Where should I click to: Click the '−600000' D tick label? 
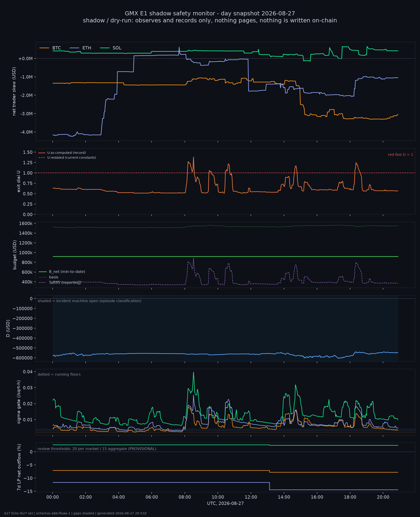pyautogui.click(x=22, y=358)
